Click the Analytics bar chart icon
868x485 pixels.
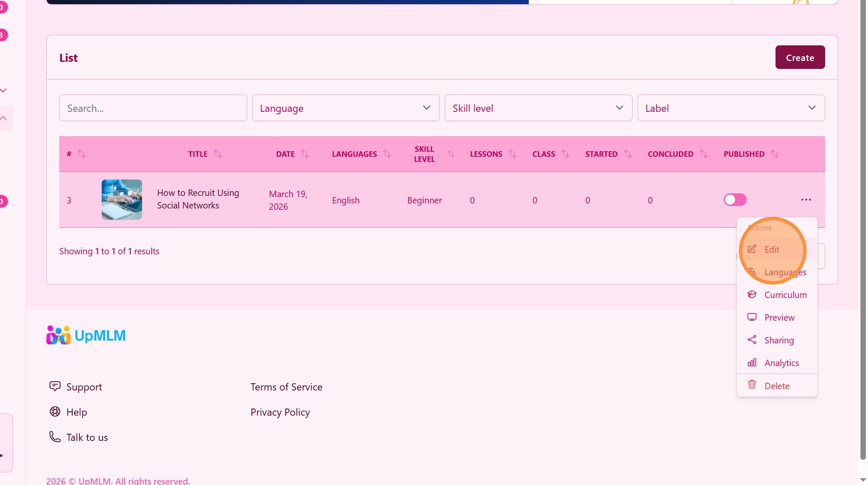[752, 363]
